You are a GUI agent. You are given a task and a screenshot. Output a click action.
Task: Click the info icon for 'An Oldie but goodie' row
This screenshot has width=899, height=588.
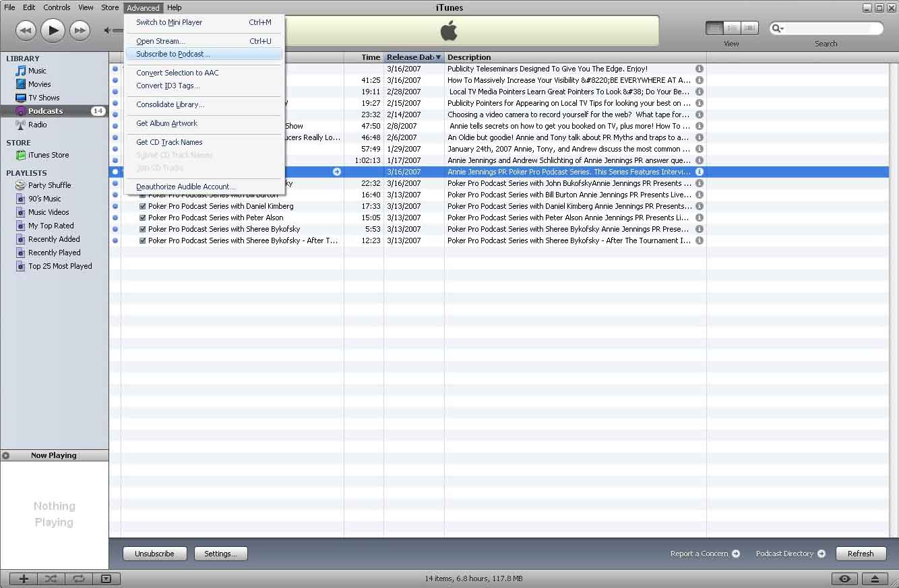click(699, 137)
